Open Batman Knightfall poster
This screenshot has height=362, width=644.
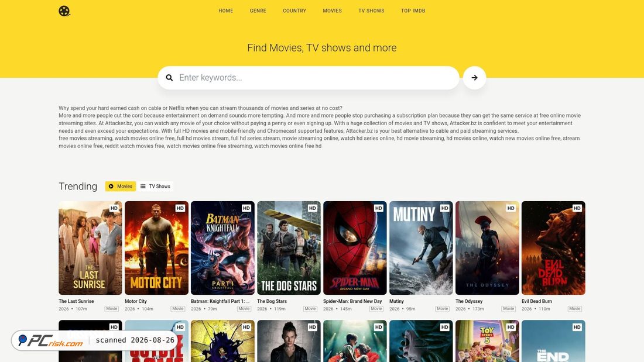point(222,248)
